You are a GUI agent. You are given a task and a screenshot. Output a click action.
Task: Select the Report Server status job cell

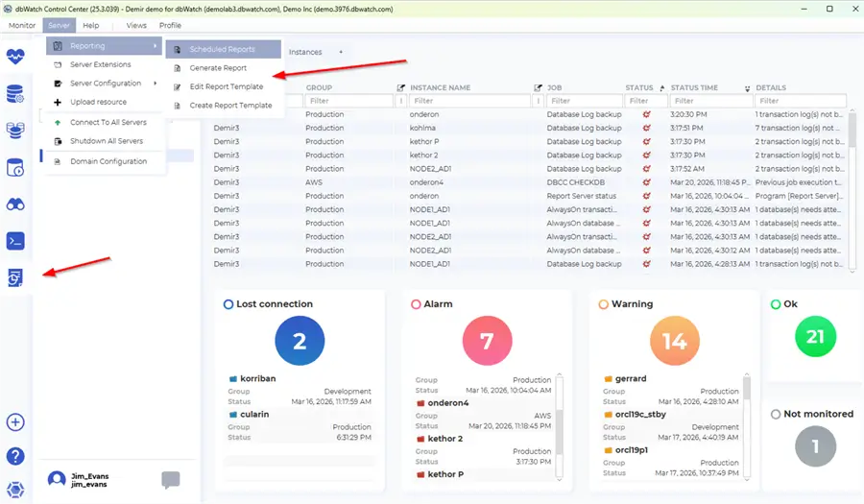point(582,196)
